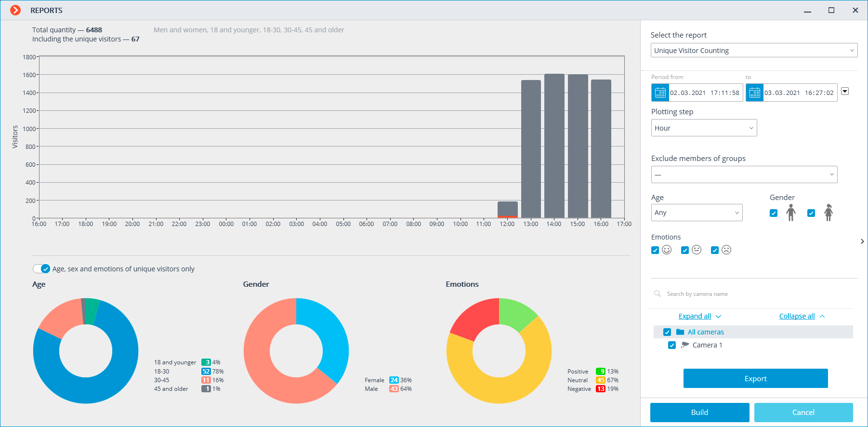Select the All cameras tree row

(753, 332)
